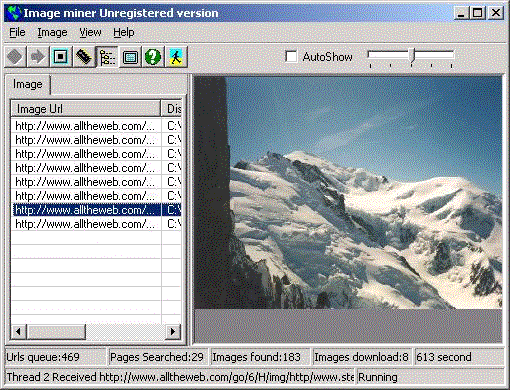Viewport: 510px width, 390px height.
Task: Open the View menu
Action: (x=90, y=32)
